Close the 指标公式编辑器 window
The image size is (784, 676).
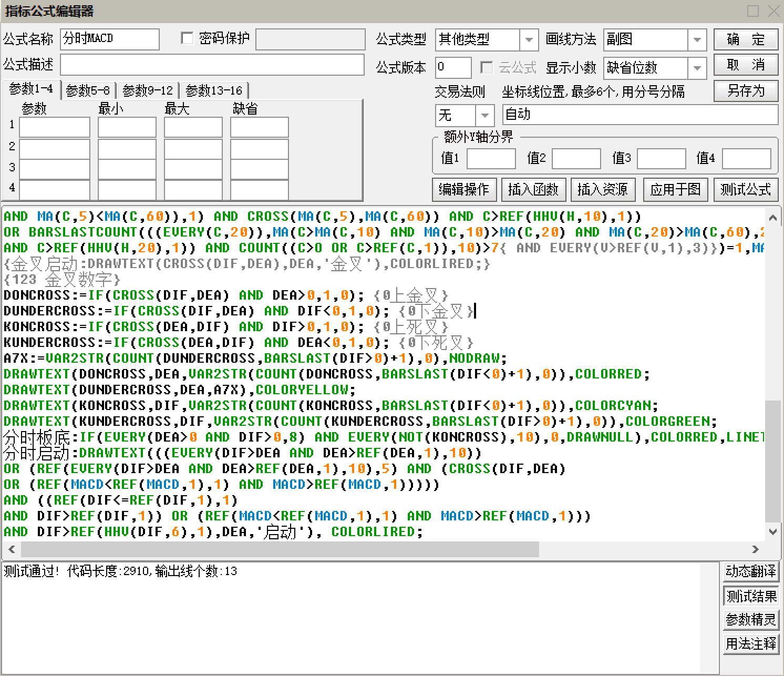point(773,11)
